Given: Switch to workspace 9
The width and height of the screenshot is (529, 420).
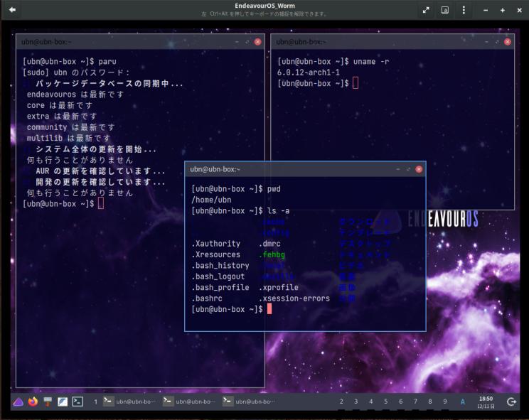Looking at the screenshot, I should click(x=445, y=402).
